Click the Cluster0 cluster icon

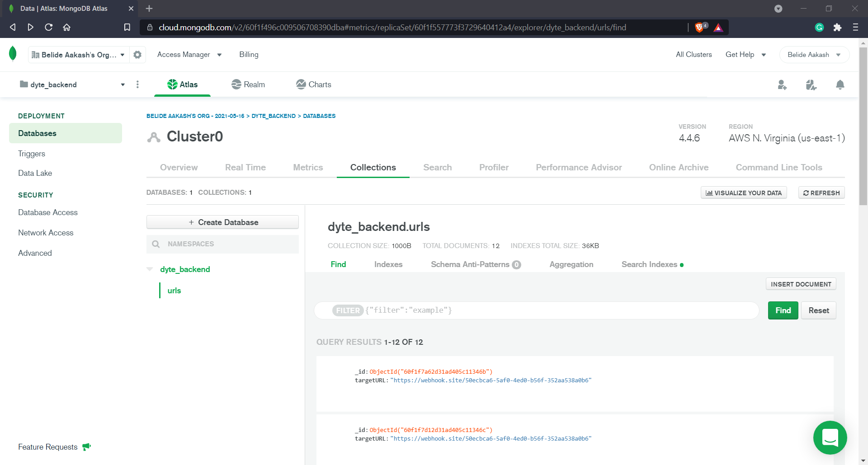pos(154,137)
